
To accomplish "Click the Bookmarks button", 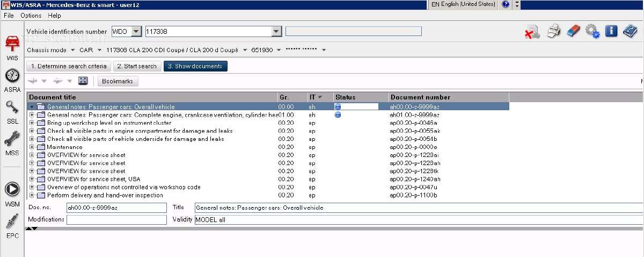I will [x=118, y=81].
